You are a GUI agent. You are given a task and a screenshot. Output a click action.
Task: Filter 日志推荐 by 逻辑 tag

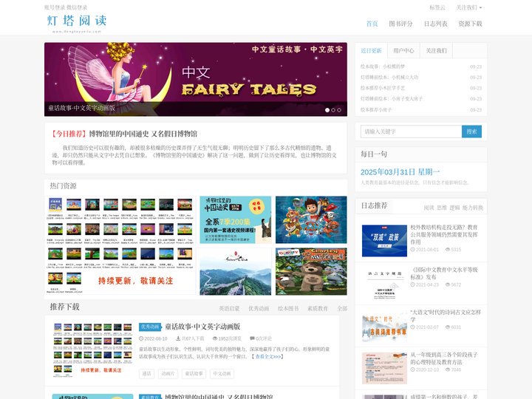pyautogui.click(x=454, y=208)
